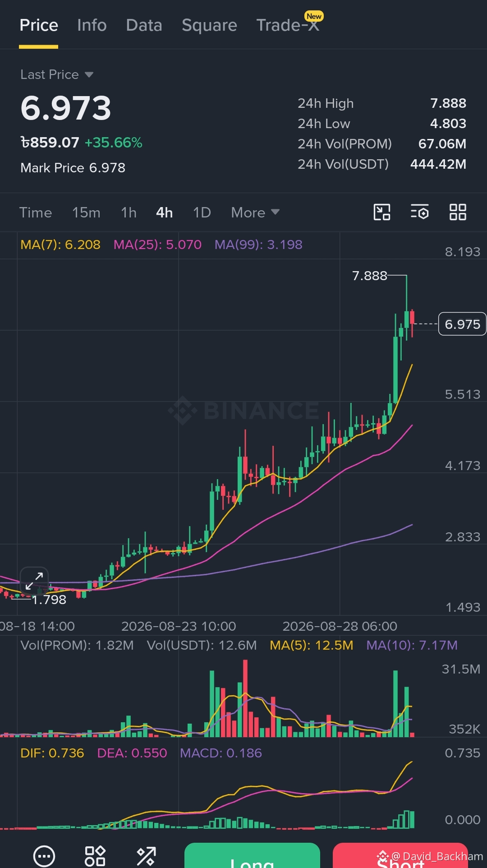
Task: Select the 1D interval
Action: (x=202, y=212)
